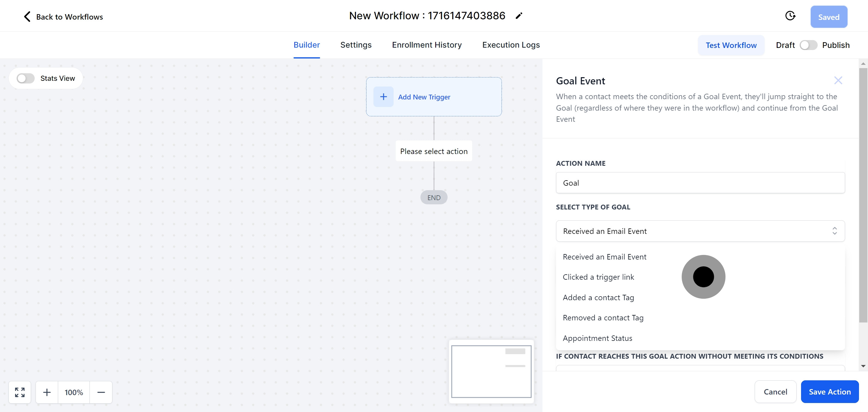This screenshot has height=412, width=868.
Task: Switch to the Settings tab
Action: pos(356,45)
